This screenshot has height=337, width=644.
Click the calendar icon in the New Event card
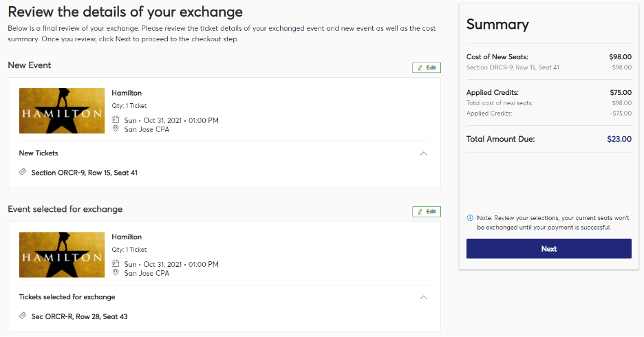tap(116, 120)
